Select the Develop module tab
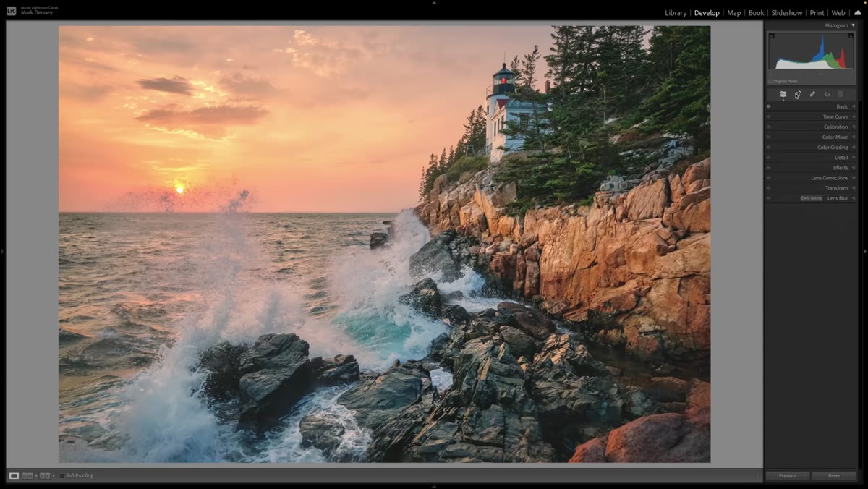This screenshot has width=868, height=489. (x=707, y=13)
